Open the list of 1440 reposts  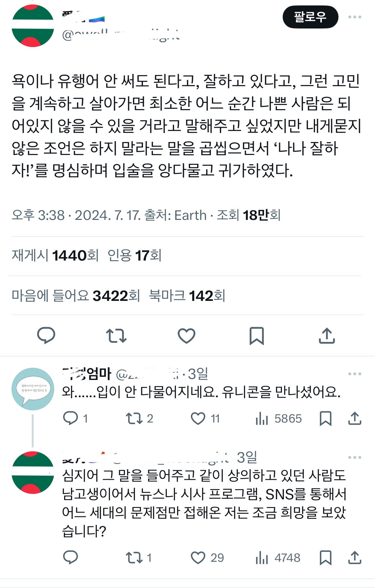[x=52, y=255]
